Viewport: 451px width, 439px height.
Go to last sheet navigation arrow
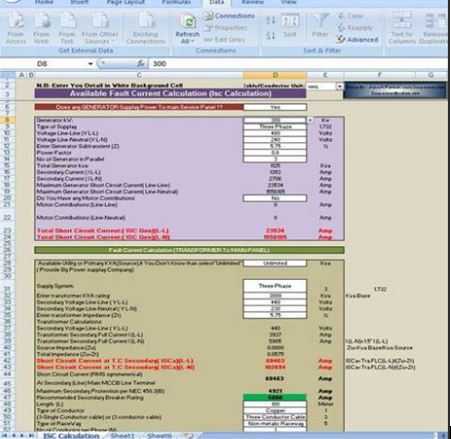(x=31, y=435)
